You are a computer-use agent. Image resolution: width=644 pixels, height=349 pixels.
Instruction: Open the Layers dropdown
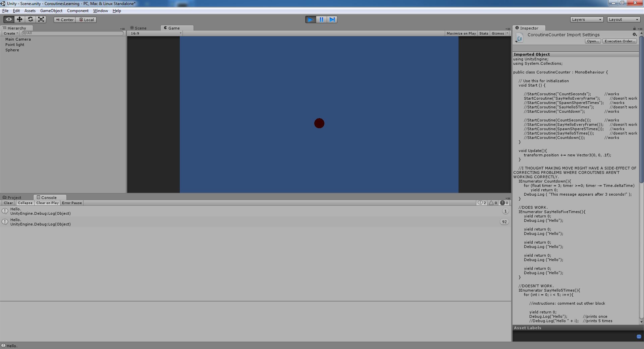(x=587, y=19)
